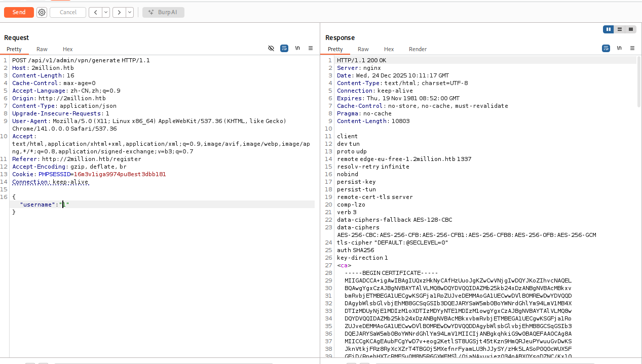Expand the back history dropdown arrow

[x=105, y=12]
